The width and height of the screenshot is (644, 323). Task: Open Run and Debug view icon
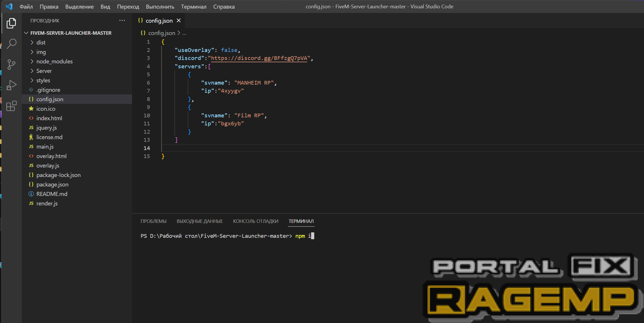11,85
